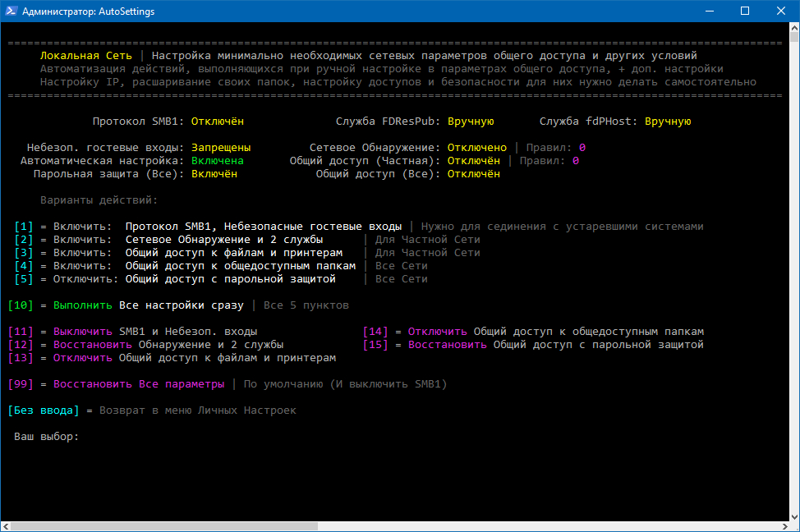Viewport: 800px width, 532px height.
Task: Click option [14] Отключить общедоступным папкам
Action: pos(533,332)
